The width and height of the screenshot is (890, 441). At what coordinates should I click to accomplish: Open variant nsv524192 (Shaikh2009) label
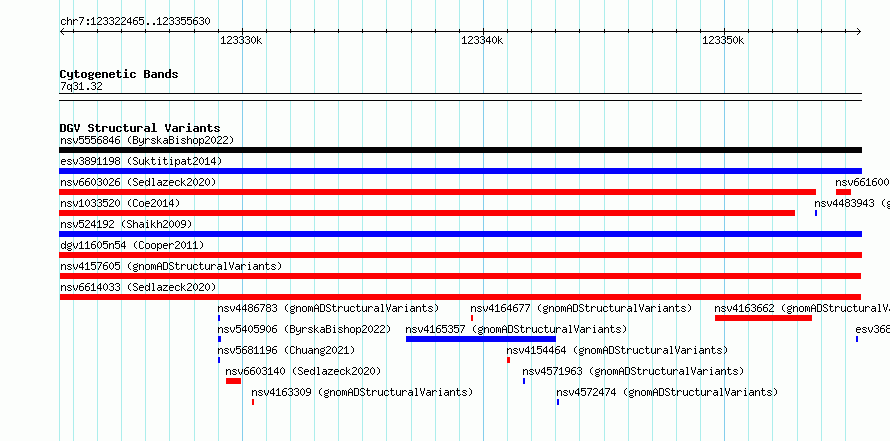pos(126,224)
